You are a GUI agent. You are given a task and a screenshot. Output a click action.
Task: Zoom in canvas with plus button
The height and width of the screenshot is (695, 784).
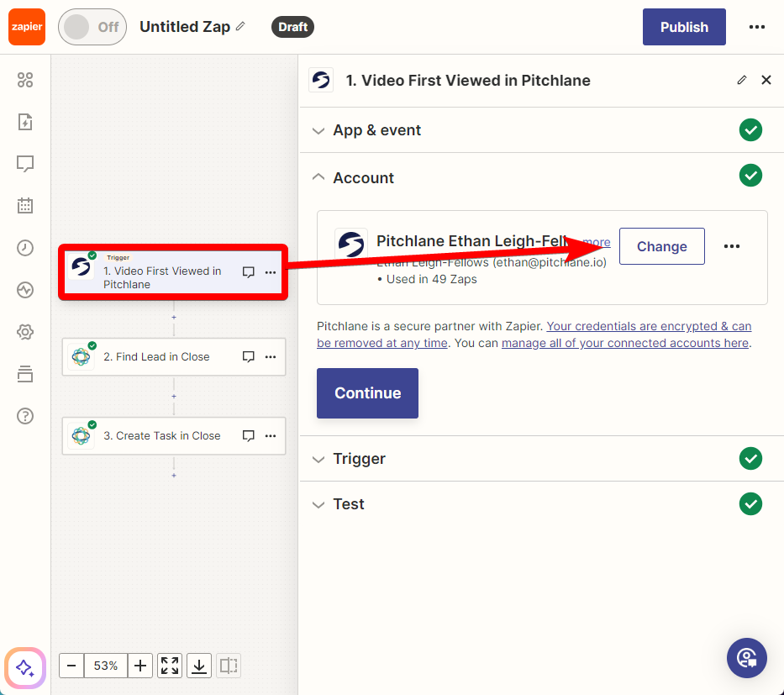[140, 666]
